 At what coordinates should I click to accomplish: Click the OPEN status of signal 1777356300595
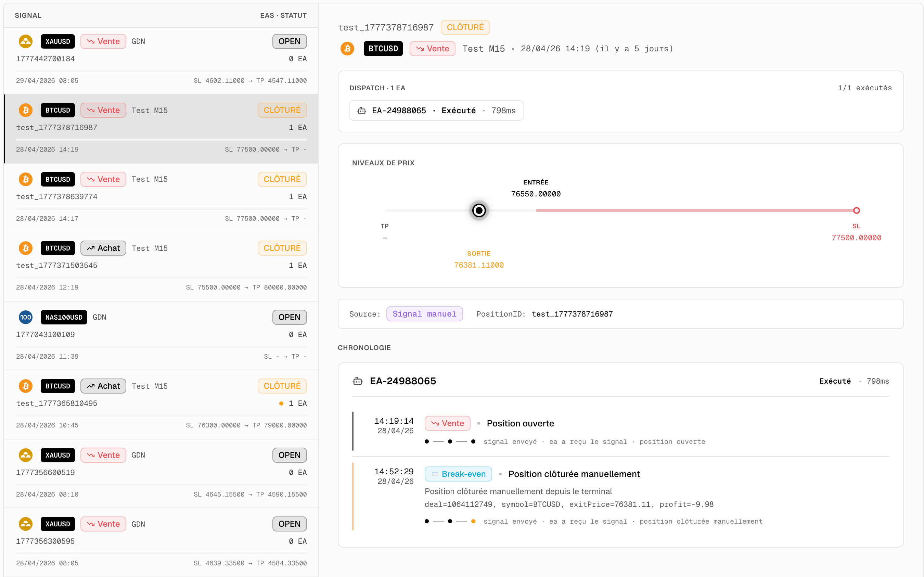[x=290, y=524]
